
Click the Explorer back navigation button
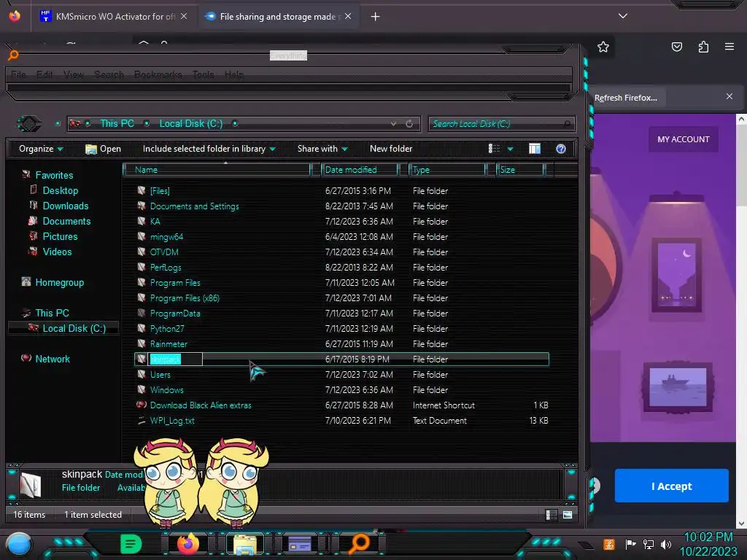29,124
